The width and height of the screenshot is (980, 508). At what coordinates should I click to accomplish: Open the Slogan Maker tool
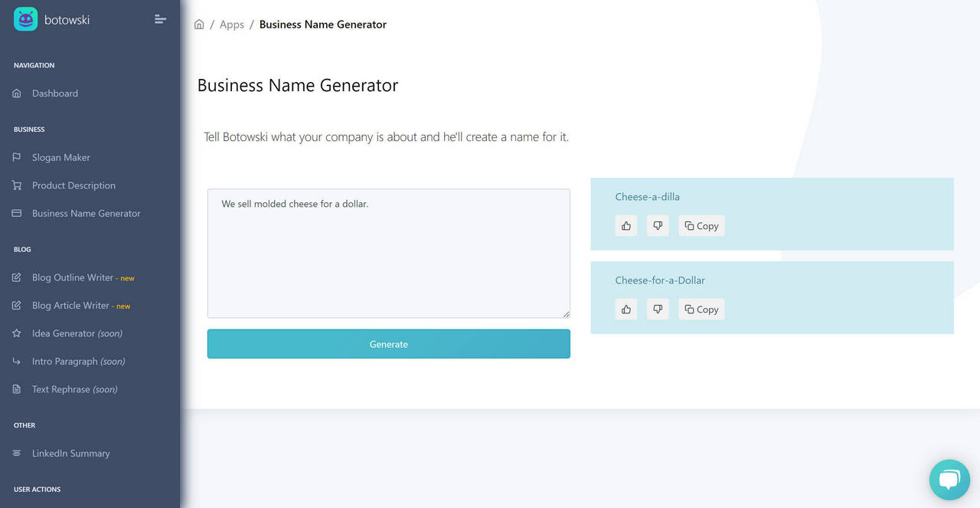tap(60, 158)
